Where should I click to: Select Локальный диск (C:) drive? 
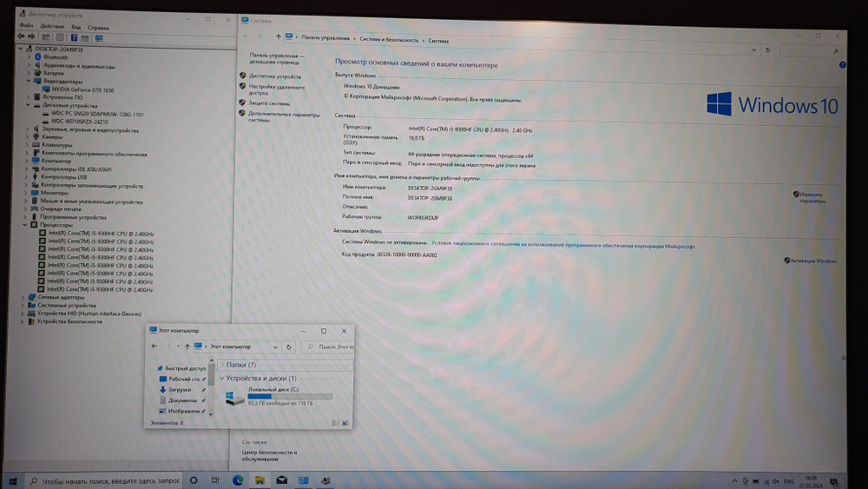(x=278, y=397)
